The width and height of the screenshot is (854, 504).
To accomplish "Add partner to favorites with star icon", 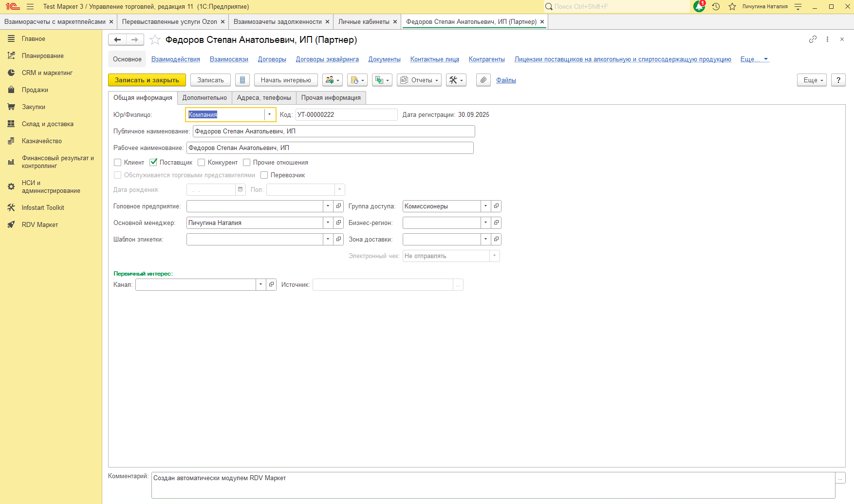I will 155,40.
